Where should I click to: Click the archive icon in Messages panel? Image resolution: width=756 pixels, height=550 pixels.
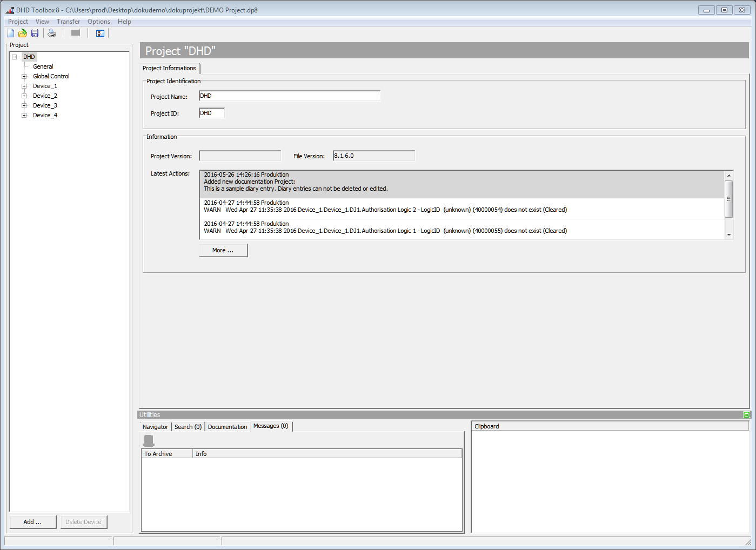click(x=149, y=440)
